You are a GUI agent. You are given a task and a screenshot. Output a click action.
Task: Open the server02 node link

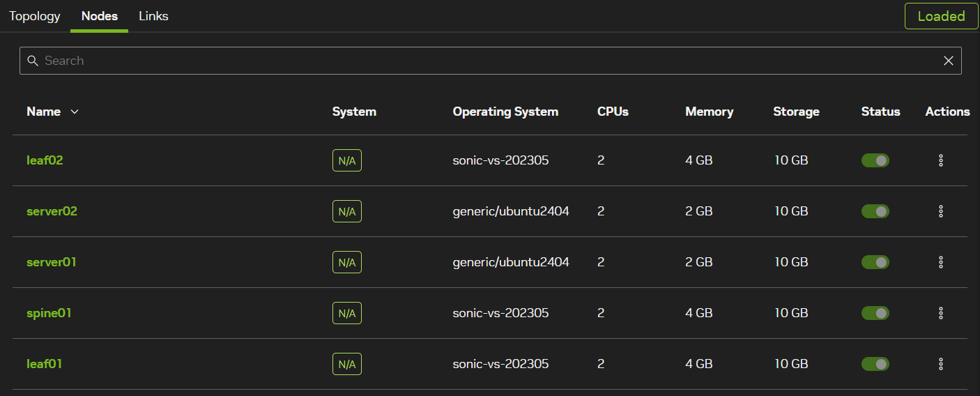(x=52, y=211)
